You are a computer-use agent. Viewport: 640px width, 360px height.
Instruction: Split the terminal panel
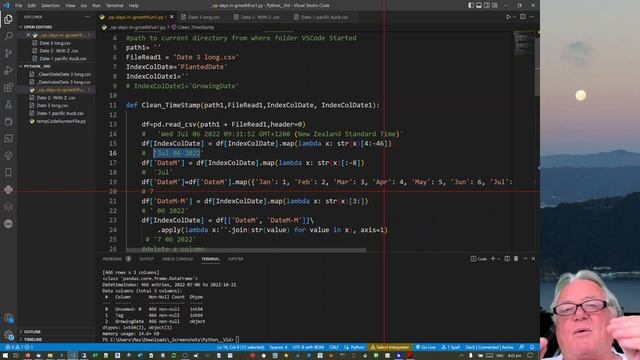(507, 259)
